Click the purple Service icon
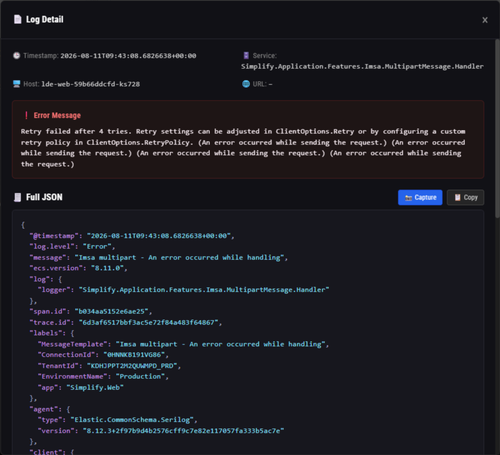The image size is (500, 455). (x=246, y=55)
